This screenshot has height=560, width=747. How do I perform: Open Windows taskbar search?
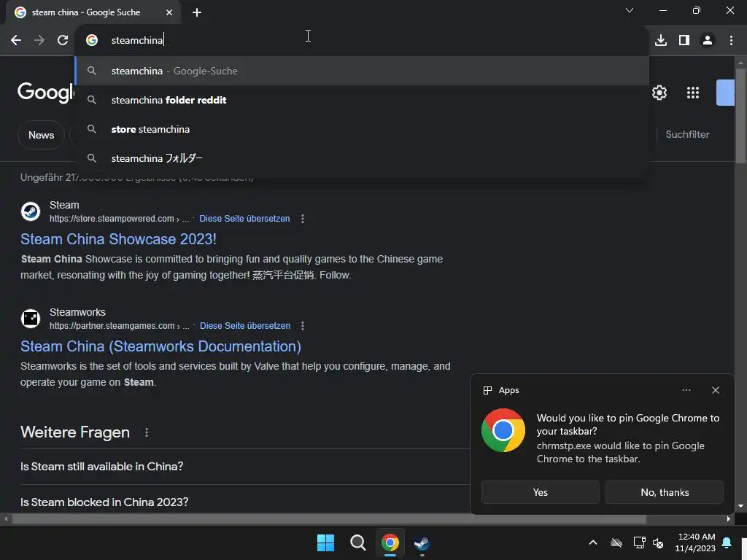click(x=357, y=542)
